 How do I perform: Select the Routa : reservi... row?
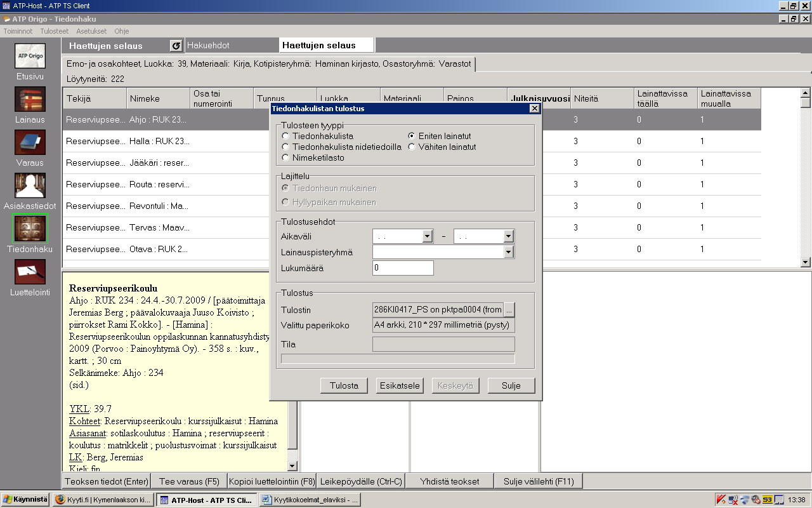click(x=412, y=184)
